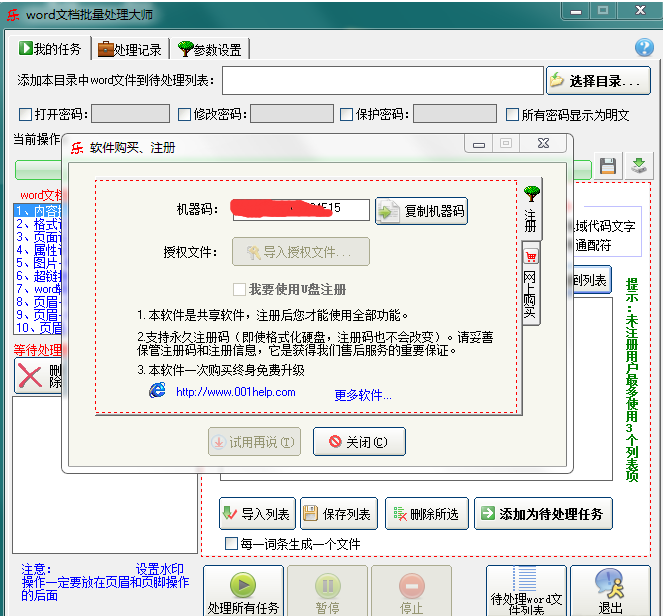
Task: Click 删除所选 delete selected button
Action: (x=425, y=514)
